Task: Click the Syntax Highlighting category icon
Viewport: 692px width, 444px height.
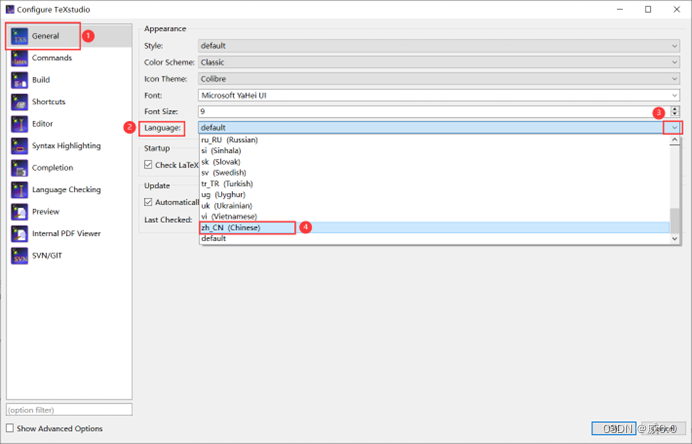Action: [x=19, y=146]
